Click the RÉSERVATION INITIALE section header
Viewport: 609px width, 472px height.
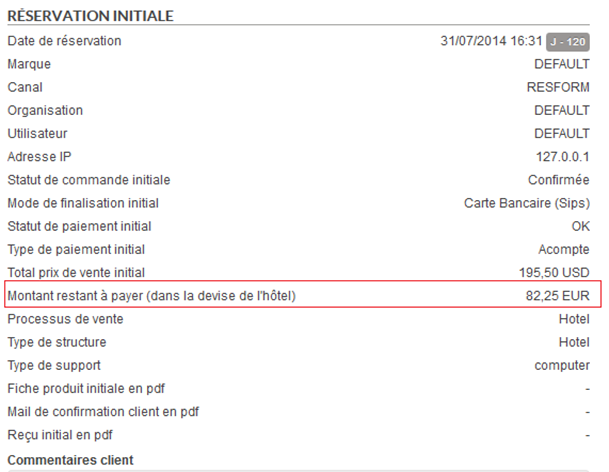90,16
